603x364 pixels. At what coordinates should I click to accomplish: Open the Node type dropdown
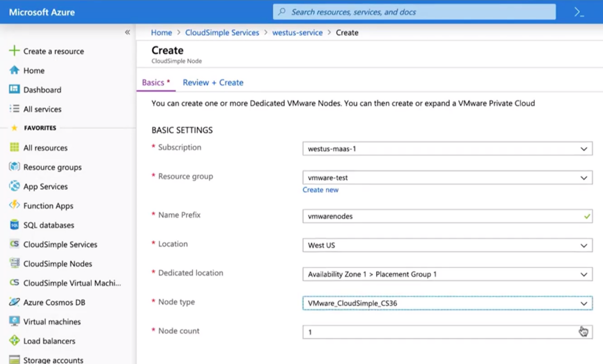pos(447,303)
